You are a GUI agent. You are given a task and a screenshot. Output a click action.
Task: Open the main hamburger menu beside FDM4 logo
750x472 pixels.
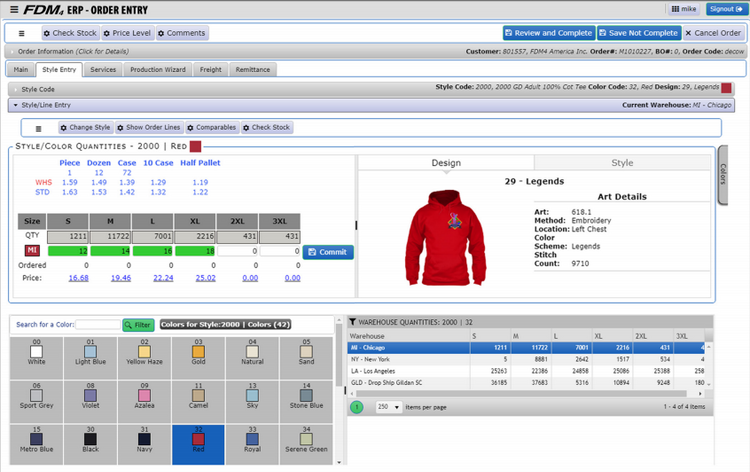tap(14, 10)
